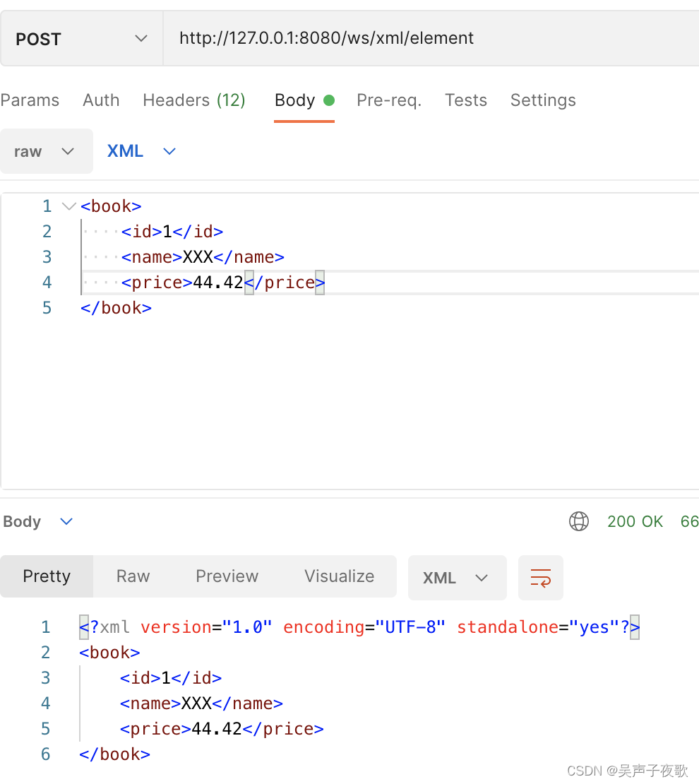The image size is (699, 784).
Task: Click the globe network info icon
Action: tap(579, 521)
